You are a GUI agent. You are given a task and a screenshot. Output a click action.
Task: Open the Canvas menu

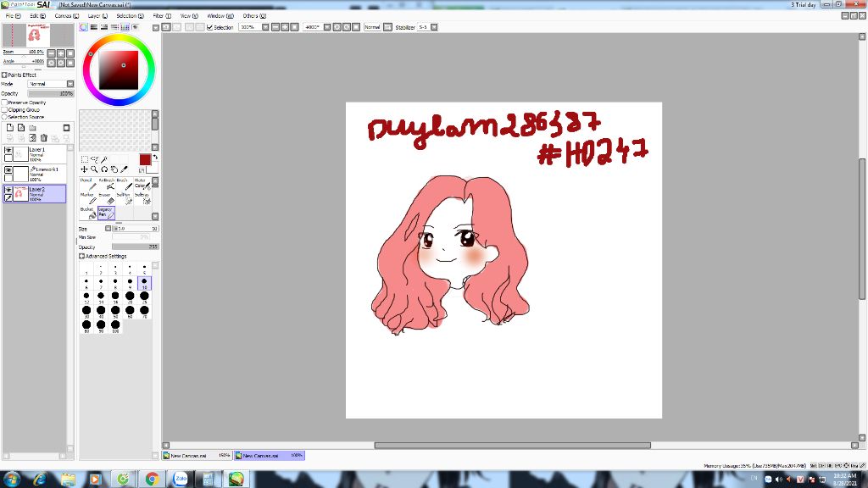coord(66,16)
